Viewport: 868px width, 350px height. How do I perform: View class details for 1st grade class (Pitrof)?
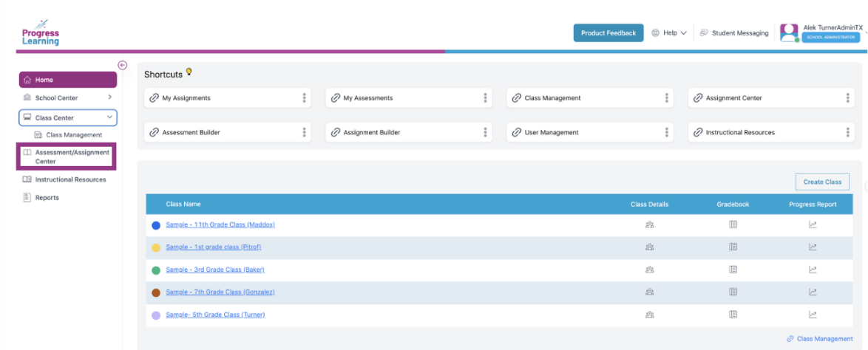[649, 247]
